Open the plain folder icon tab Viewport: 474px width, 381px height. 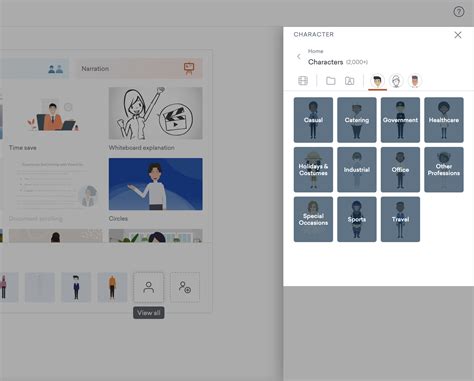331,81
